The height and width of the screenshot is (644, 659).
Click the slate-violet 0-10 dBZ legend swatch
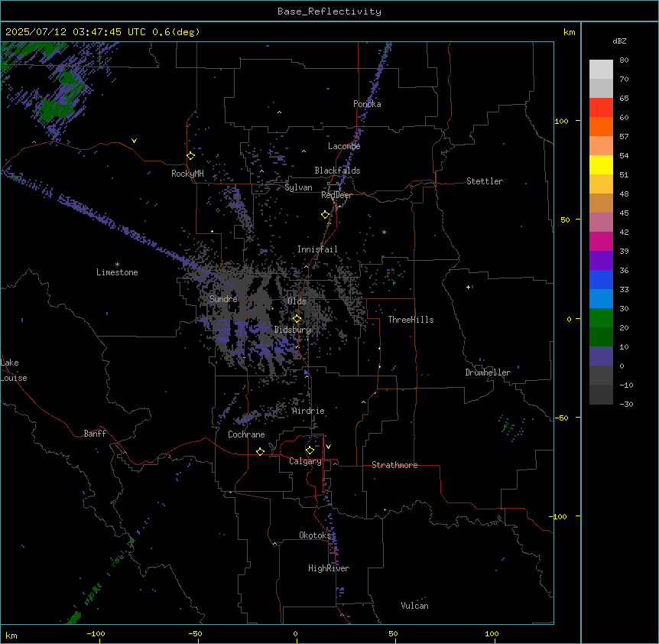pos(601,356)
